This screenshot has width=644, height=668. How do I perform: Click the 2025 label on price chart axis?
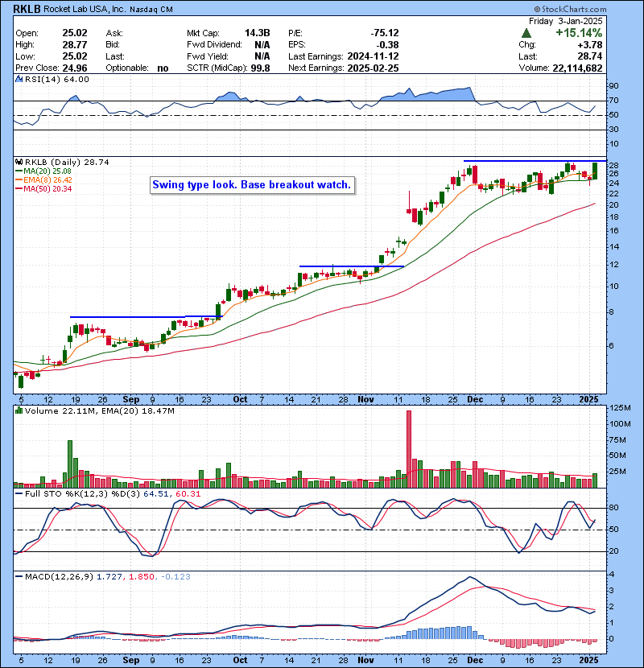(x=588, y=400)
